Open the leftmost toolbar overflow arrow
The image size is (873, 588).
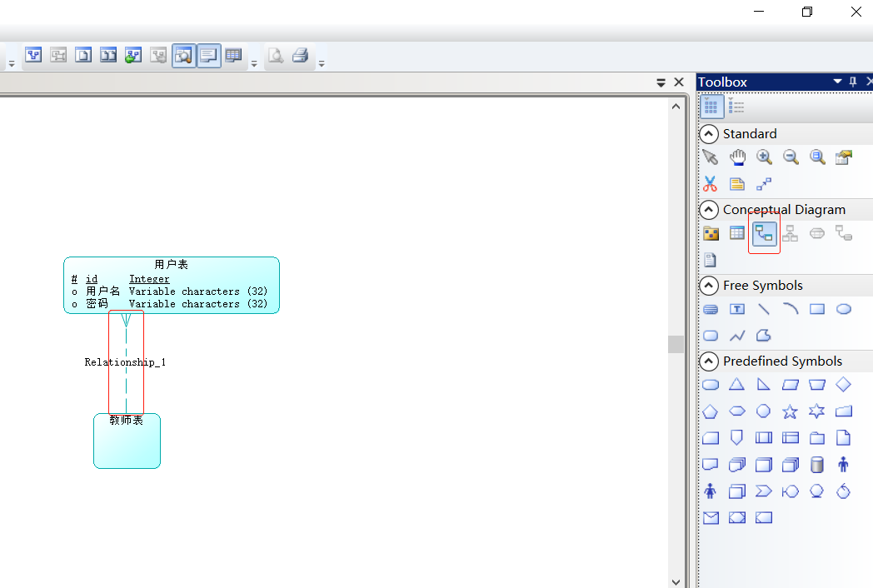12,64
